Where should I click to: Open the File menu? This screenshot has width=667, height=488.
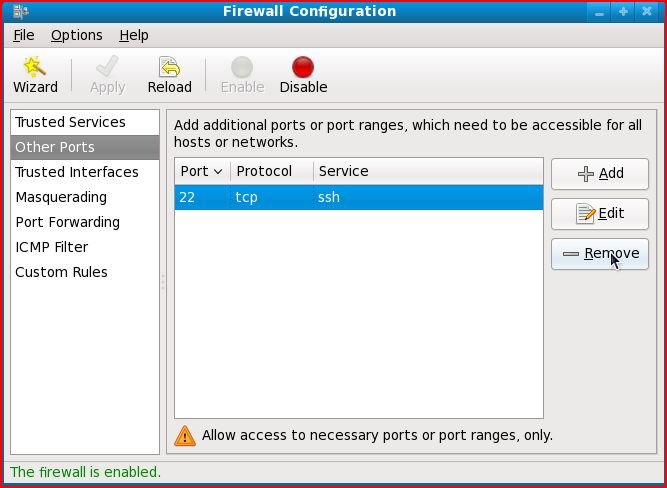click(24, 35)
